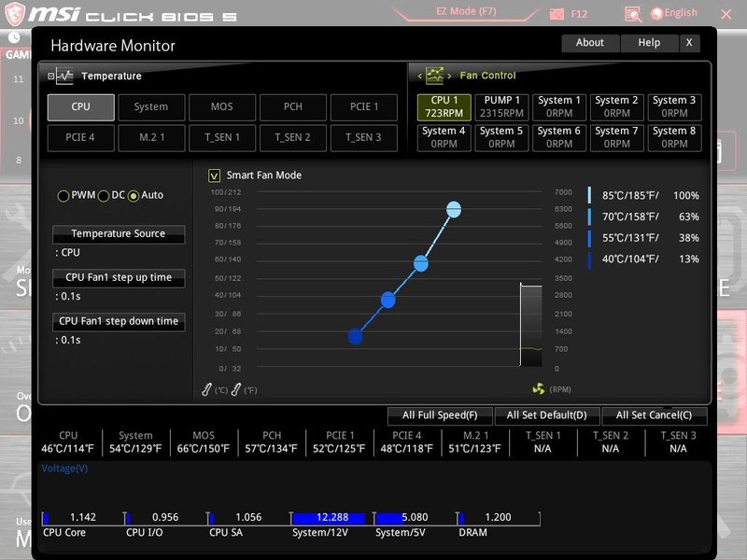Click the 40°C/104°F 13% legend entry
This screenshot has height=560, width=747.
pos(643,259)
